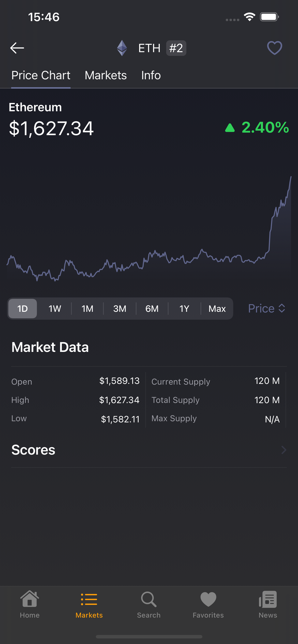Select the 1M time range

(x=87, y=309)
